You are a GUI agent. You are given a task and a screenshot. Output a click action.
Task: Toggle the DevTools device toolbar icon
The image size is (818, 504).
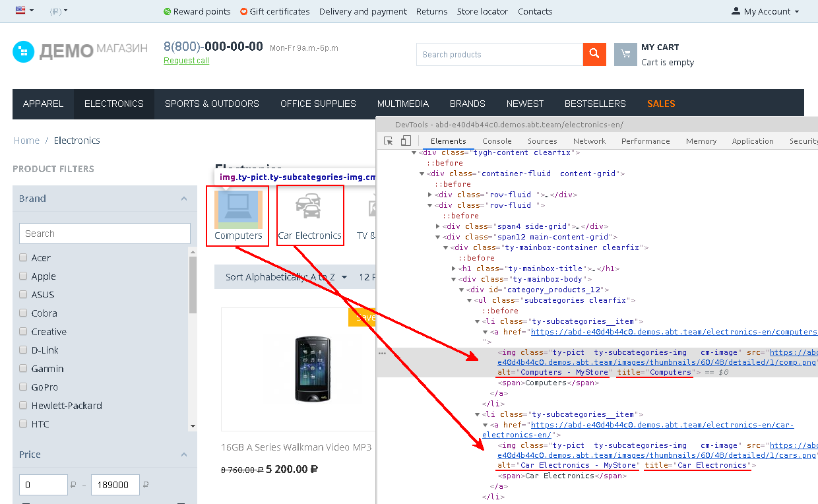pos(406,141)
